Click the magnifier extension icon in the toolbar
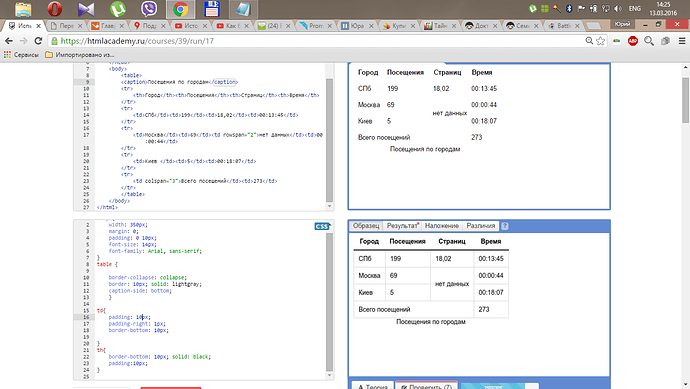 (x=649, y=41)
